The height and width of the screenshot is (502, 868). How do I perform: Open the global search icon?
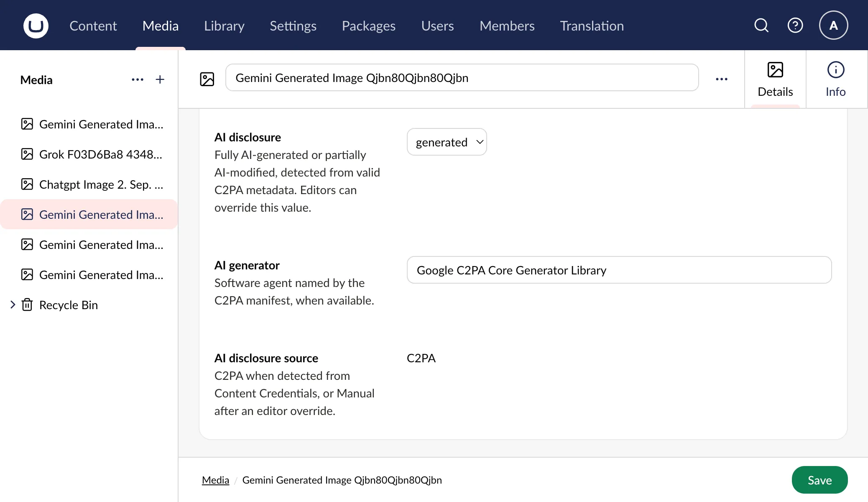click(x=761, y=26)
